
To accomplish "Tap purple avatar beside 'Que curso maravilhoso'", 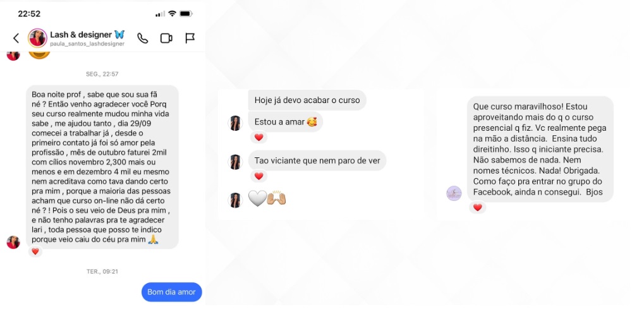I will coord(454,193).
